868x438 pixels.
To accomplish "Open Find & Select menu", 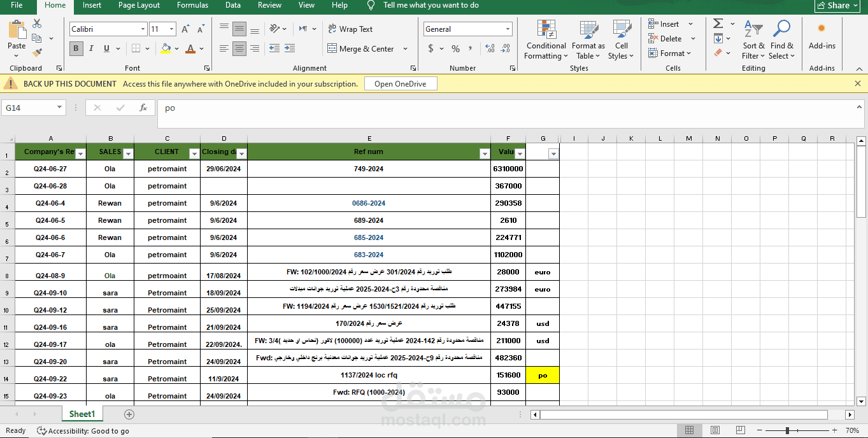I will 781,39.
